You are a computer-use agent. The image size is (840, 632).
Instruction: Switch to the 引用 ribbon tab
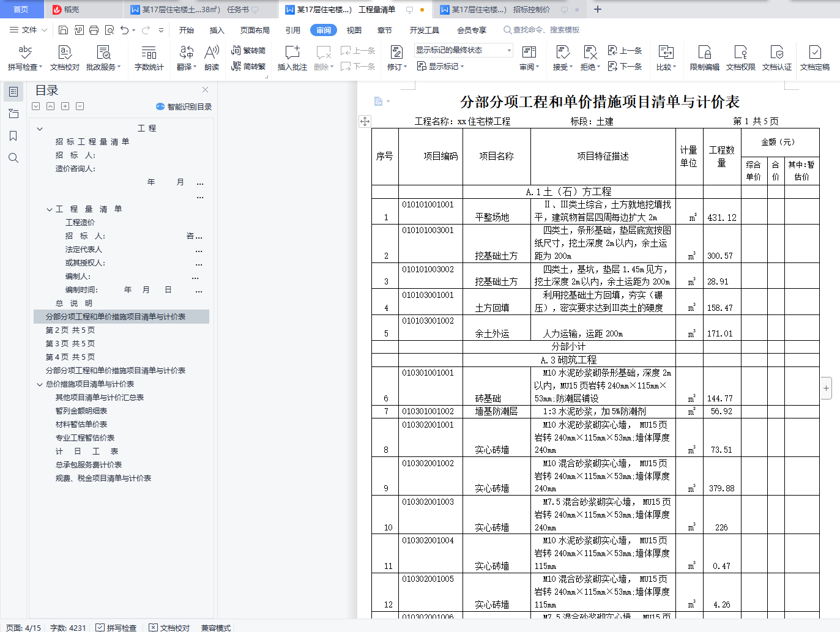pos(293,30)
